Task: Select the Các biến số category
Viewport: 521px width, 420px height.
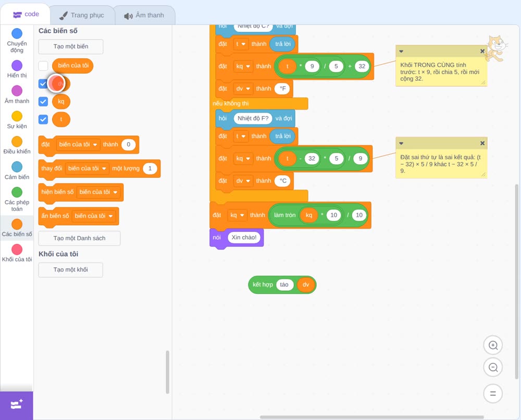Action: 17,228
